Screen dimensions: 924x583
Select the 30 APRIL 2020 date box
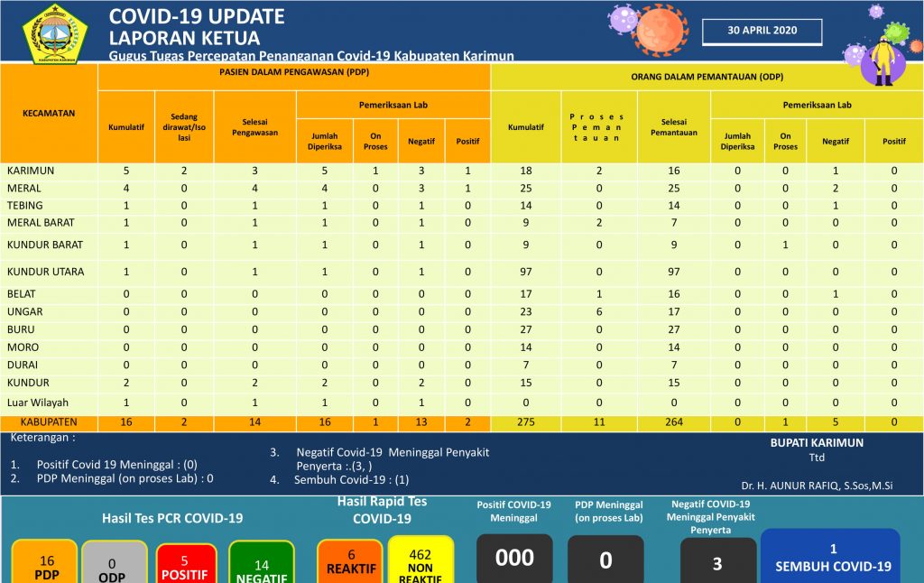click(762, 31)
